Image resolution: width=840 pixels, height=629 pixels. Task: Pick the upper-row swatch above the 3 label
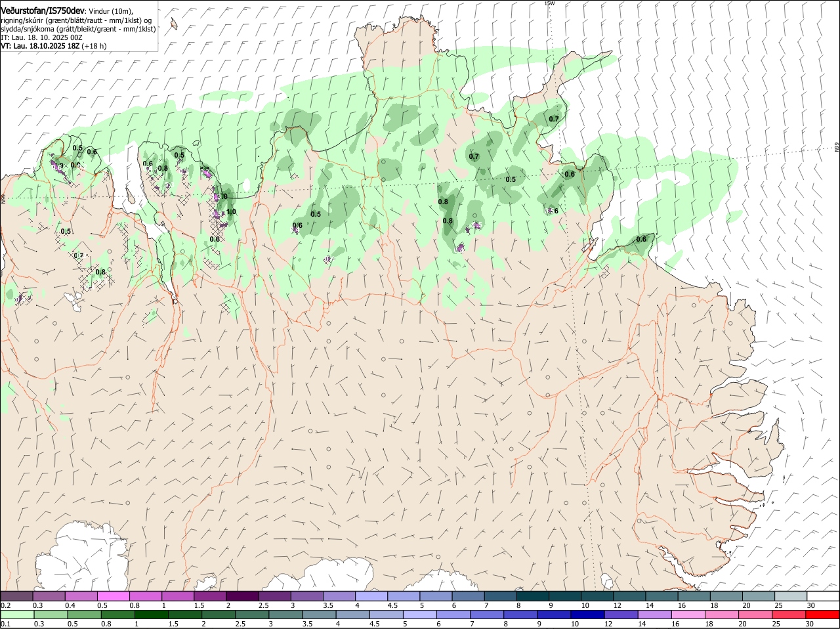306,596
